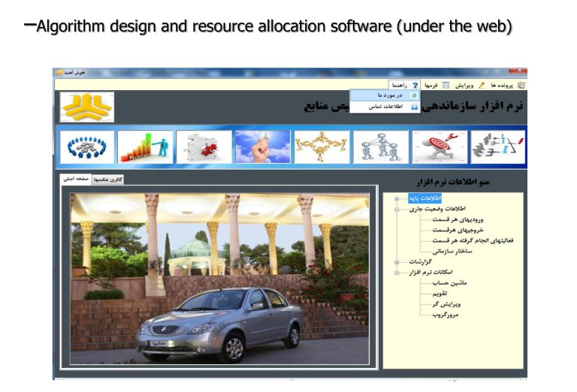The height and width of the screenshot is (392, 577).
Task: Open ماشین حساب from the tree
Action: (449, 283)
